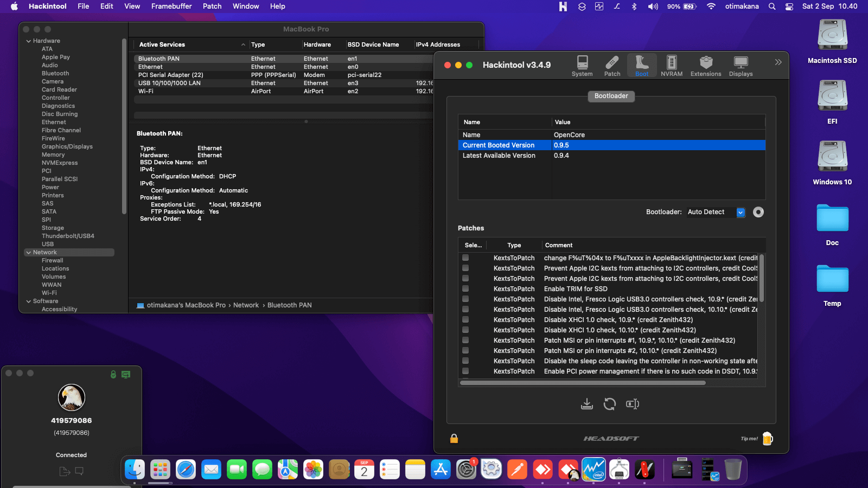Open the Patch tab in Hackintool toolbar
The height and width of the screenshot is (488, 868).
612,66
